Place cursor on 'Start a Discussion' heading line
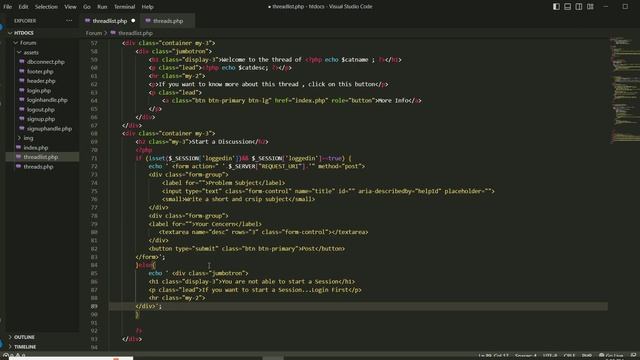This screenshot has height=360, width=640. tap(202, 142)
